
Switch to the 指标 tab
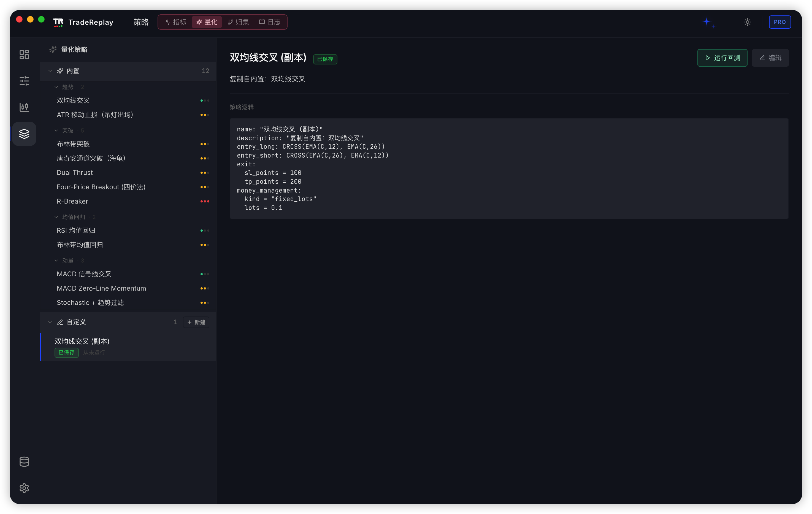pyautogui.click(x=175, y=22)
